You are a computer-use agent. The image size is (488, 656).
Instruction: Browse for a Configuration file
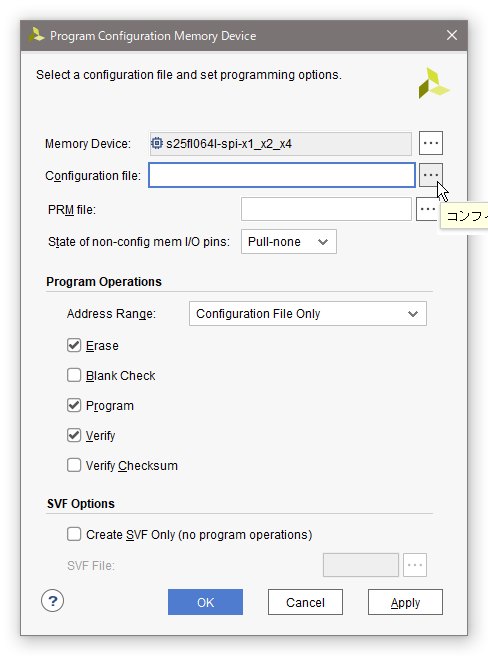[431, 175]
